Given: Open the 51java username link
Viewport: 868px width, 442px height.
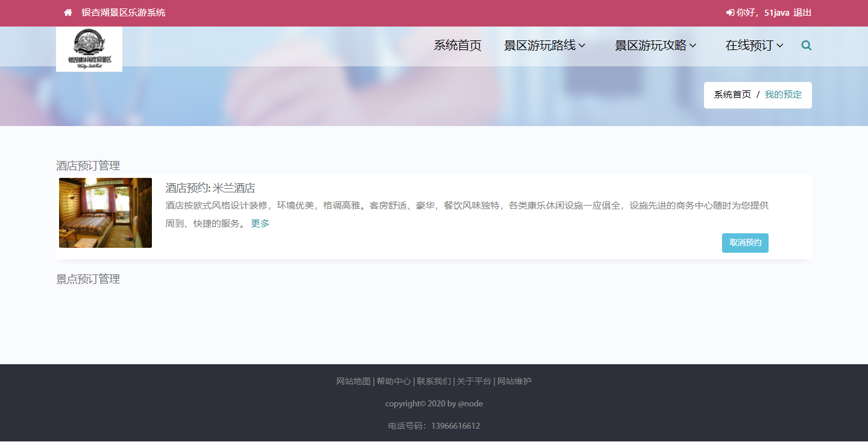Looking at the screenshot, I should tap(776, 13).
